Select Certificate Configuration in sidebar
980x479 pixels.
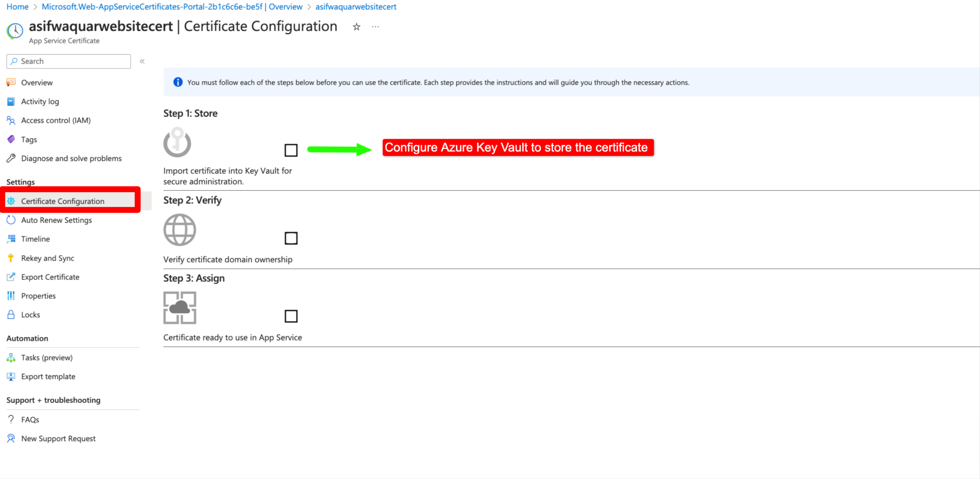point(63,201)
